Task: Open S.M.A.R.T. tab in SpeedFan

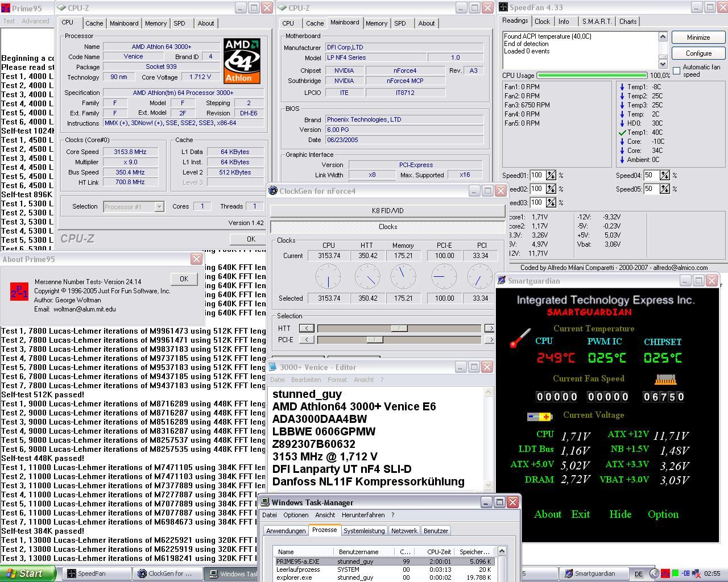Action: [597, 21]
